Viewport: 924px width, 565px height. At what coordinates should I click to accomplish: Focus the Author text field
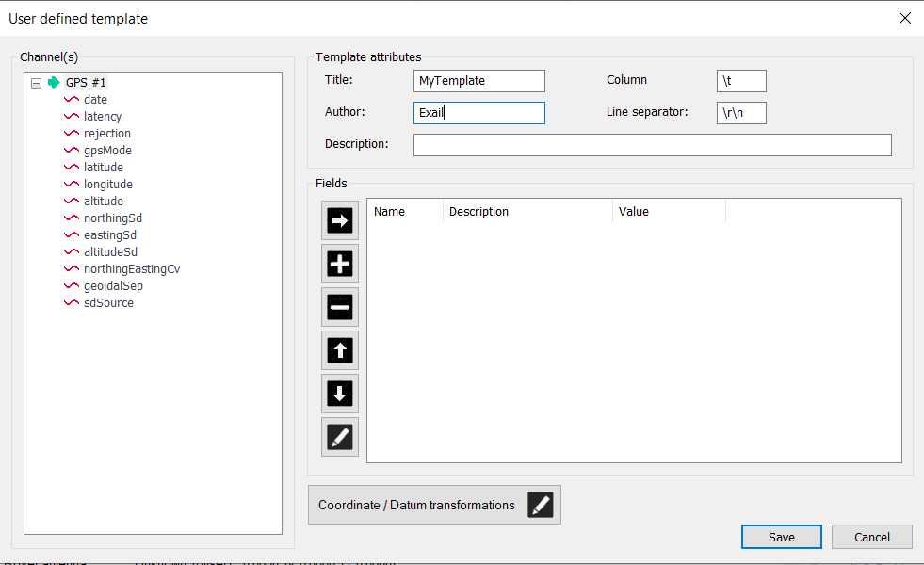[478, 113]
